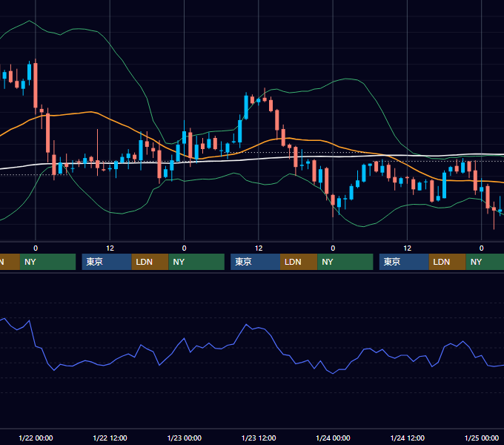The image size is (504, 445).
Task: Click the 1/22 00:00 date label
Action: [x=36, y=438]
